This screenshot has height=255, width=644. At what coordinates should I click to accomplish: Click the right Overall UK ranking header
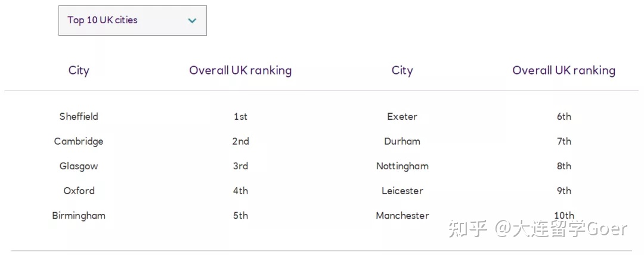coord(563,71)
